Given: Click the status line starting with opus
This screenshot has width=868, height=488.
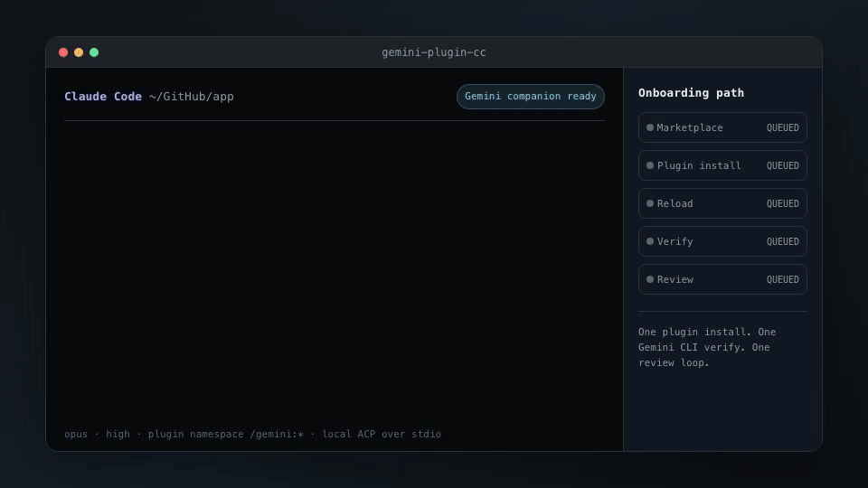Looking at the screenshot, I should 252,435.
